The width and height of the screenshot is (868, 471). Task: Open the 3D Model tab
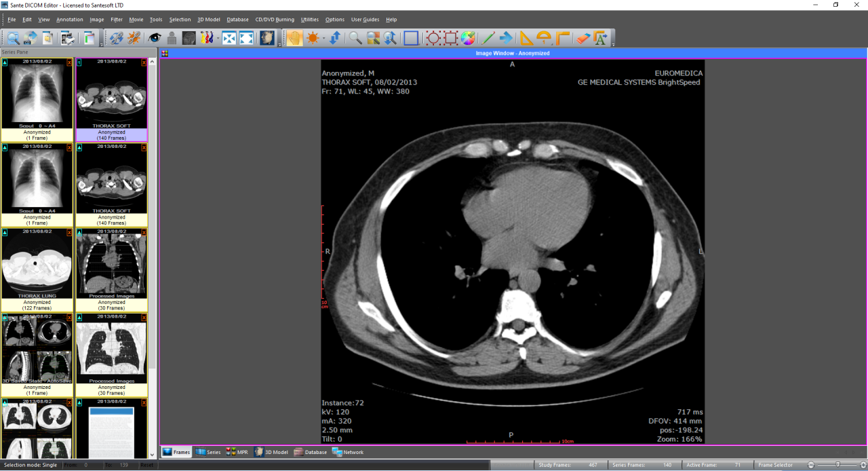tap(271, 452)
